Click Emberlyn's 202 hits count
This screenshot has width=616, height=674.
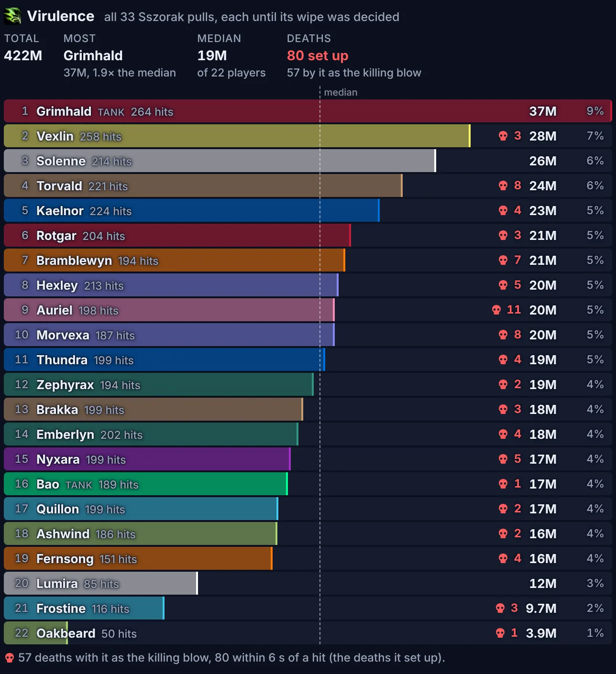tap(121, 435)
